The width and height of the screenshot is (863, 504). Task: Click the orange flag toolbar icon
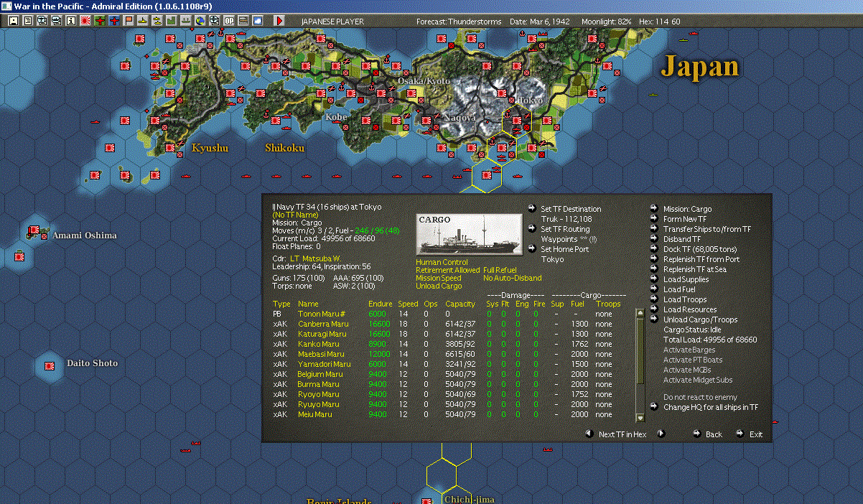coord(129,21)
